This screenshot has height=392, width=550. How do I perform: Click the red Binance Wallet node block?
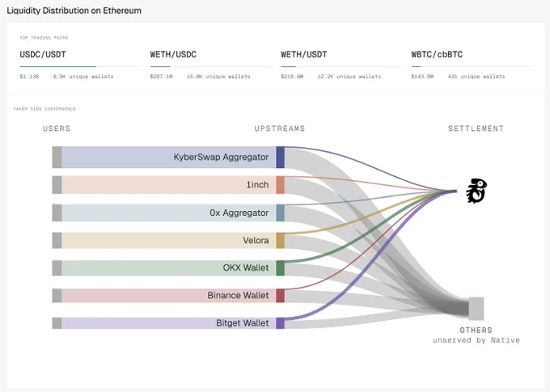[x=281, y=296]
